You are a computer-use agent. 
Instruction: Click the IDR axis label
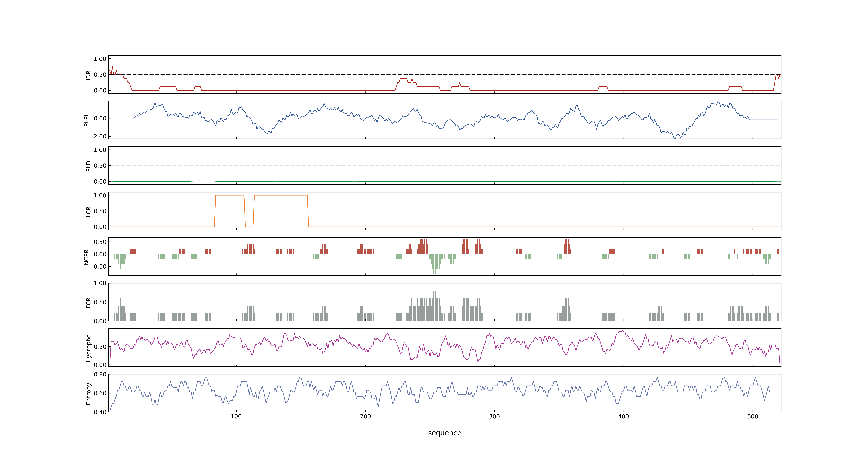point(88,75)
